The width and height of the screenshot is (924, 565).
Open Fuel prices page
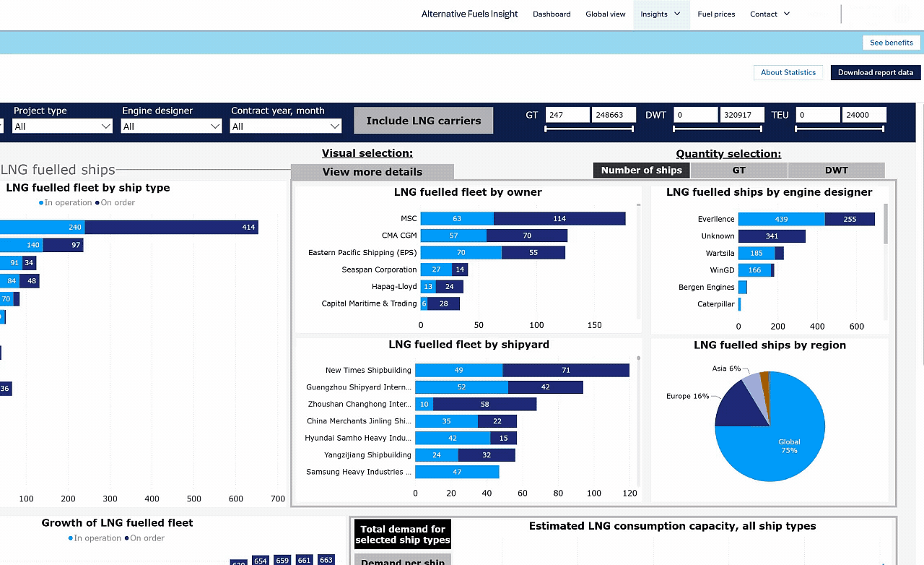pos(716,14)
